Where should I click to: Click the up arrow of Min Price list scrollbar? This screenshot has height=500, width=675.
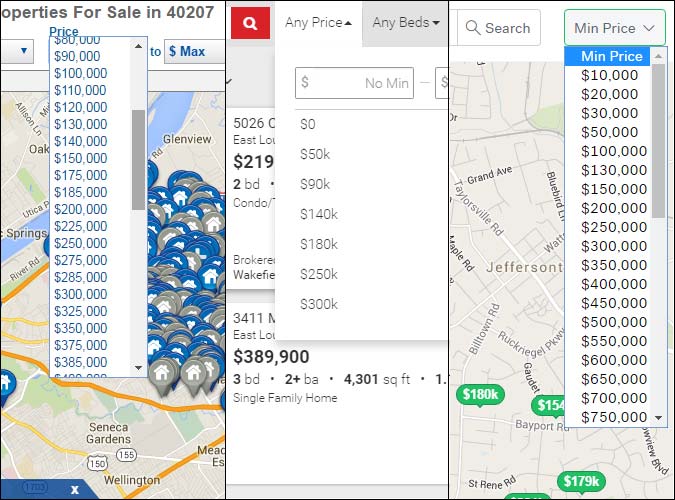click(658, 57)
